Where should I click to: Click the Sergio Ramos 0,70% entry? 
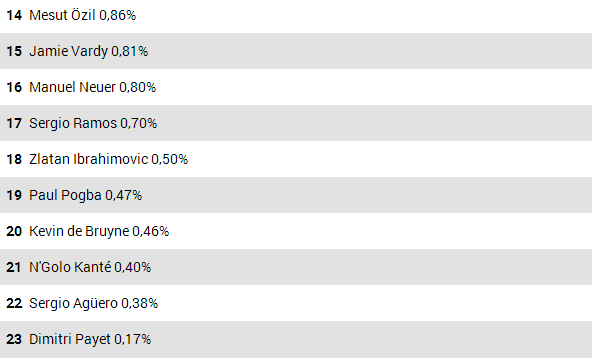click(296, 123)
